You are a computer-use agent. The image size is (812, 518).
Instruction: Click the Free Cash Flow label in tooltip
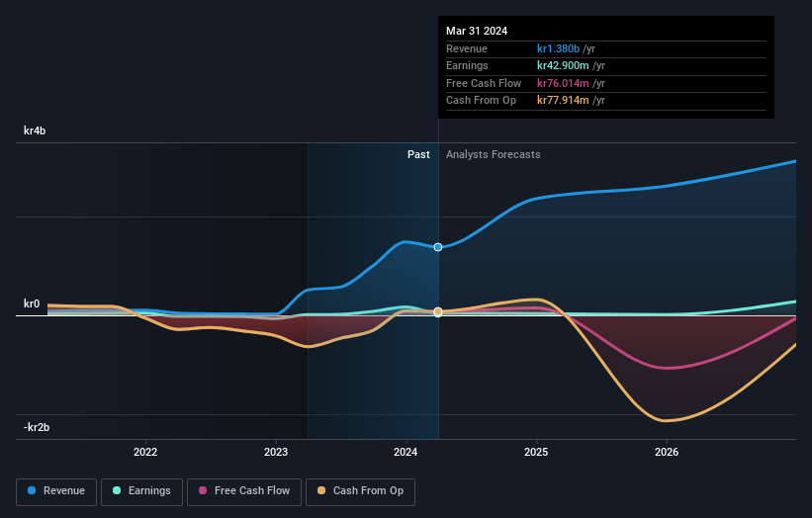(x=484, y=83)
